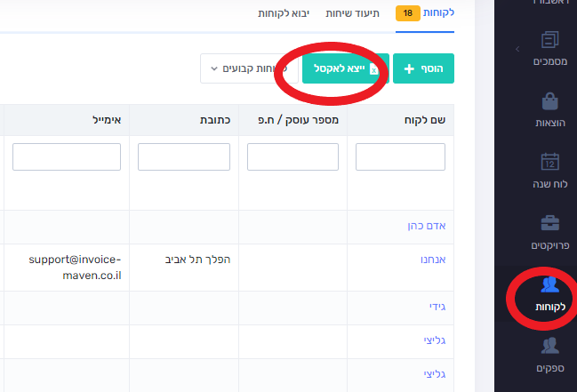Viewport: 577px width, 392px height.
Task: Open the מסמכים (Documents) sidebar icon
Action: click(x=549, y=41)
